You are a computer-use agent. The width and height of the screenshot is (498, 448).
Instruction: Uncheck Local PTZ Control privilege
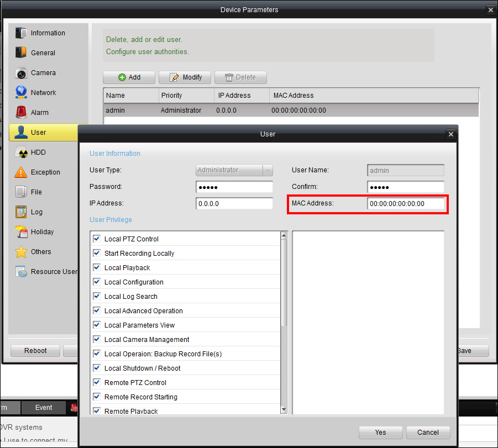[x=97, y=239]
